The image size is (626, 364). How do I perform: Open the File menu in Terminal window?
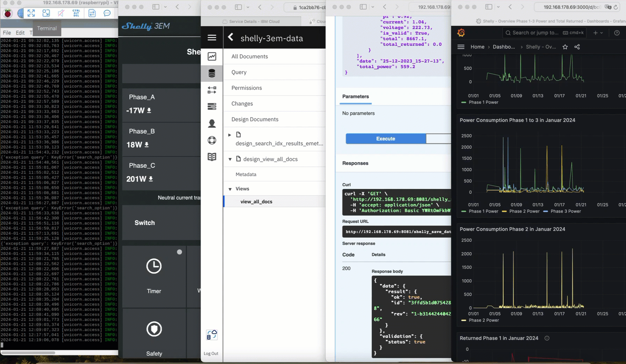[7, 32]
